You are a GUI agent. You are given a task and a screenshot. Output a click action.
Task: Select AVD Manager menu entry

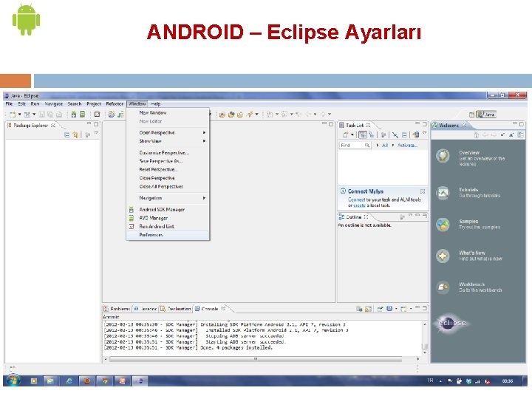tap(168, 218)
